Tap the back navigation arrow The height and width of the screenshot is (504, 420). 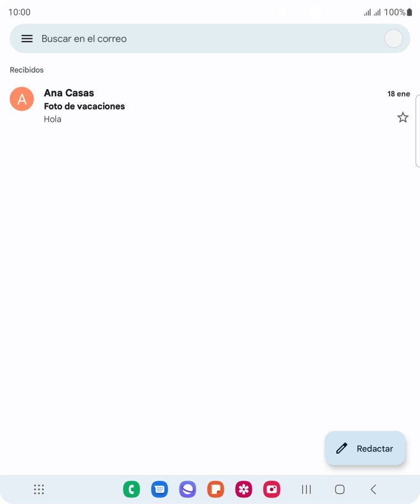pos(373,489)
